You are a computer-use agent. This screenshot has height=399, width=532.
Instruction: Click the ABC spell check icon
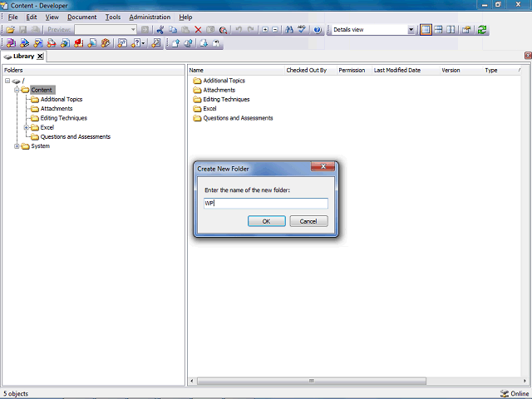(x=302, y=30)
